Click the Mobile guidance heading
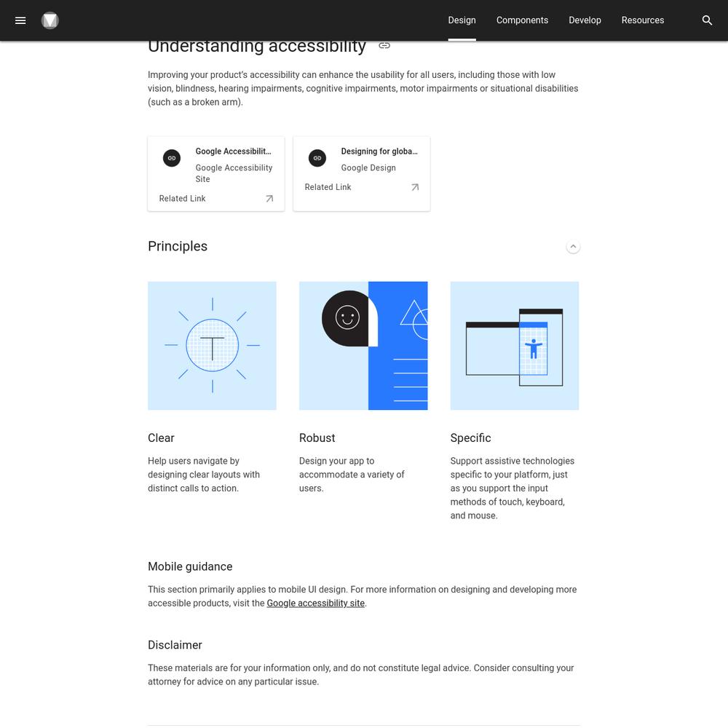728x728 pixels. tap(190, 566)
